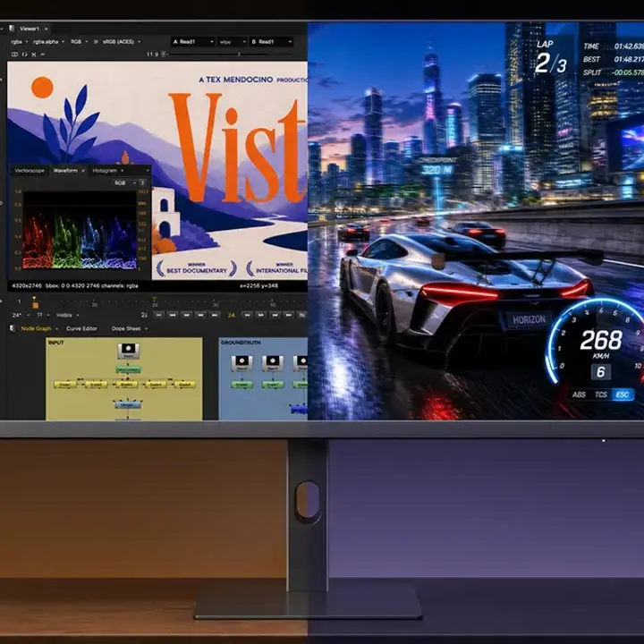Image resolution: width=644 pixels, height=644 pixels.
Task: Open the Dope Sheet tab
Action: (126, 328)
